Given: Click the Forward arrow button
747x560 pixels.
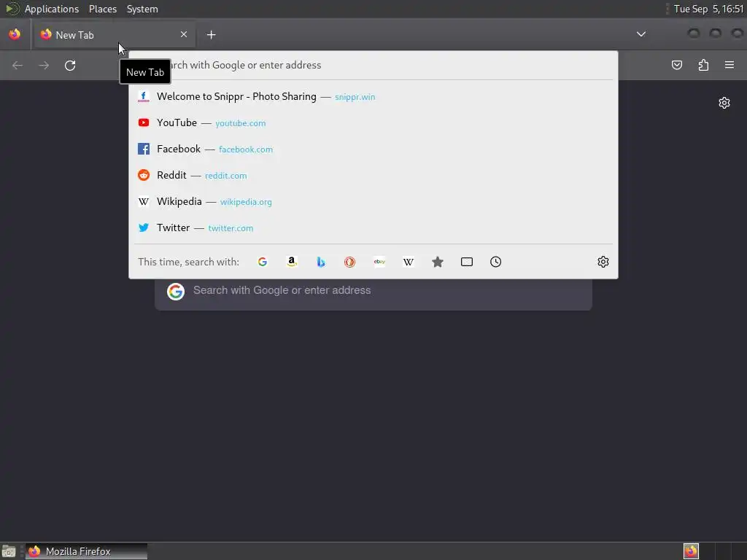Looking at the screenshot, I should (44, 65).
